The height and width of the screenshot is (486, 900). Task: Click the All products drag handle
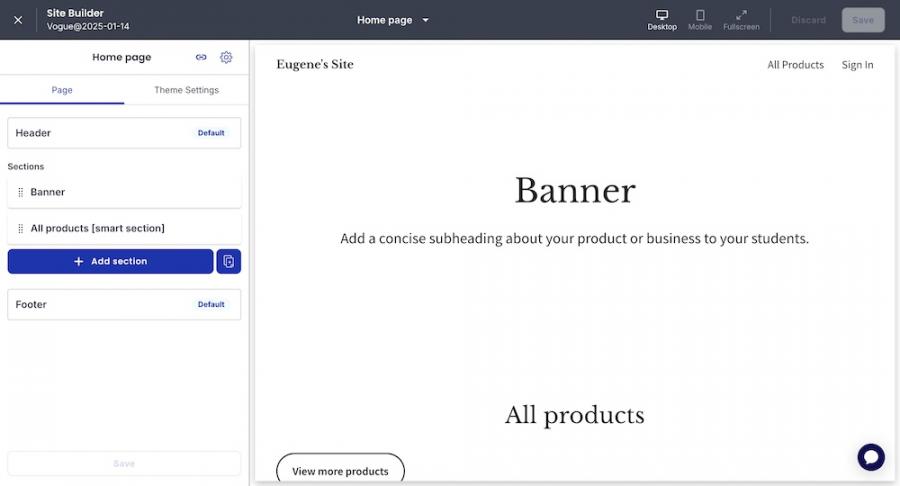pyautogui.click(x=21, y=229)
